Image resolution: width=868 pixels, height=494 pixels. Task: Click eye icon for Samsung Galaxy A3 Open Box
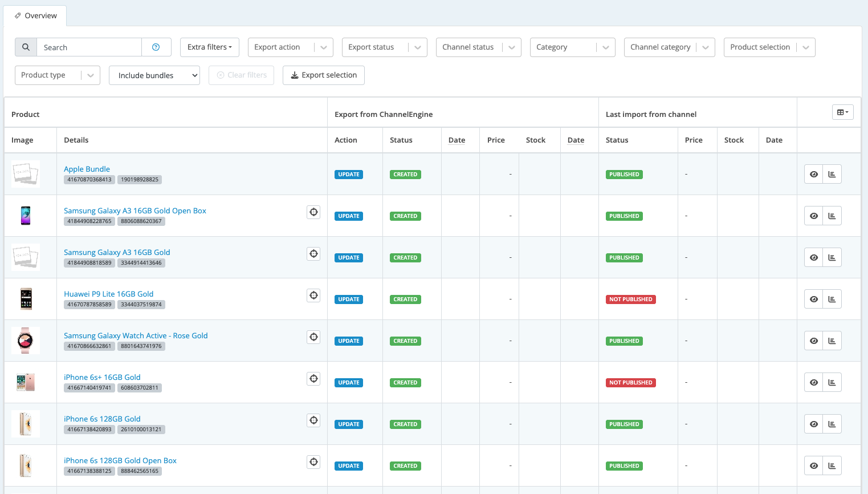coord(814,216)
